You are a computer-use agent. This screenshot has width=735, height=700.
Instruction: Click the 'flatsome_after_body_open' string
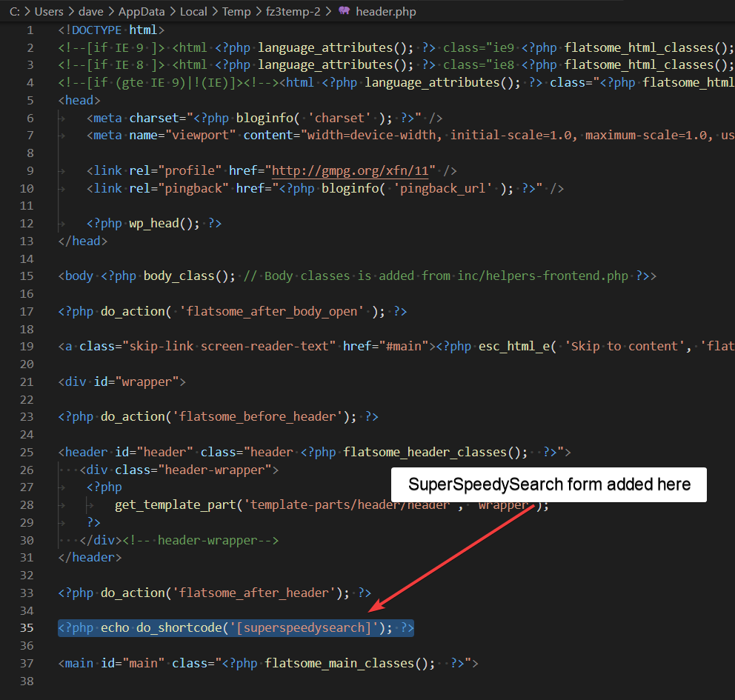pyautogui.click(x=272, y=312)
